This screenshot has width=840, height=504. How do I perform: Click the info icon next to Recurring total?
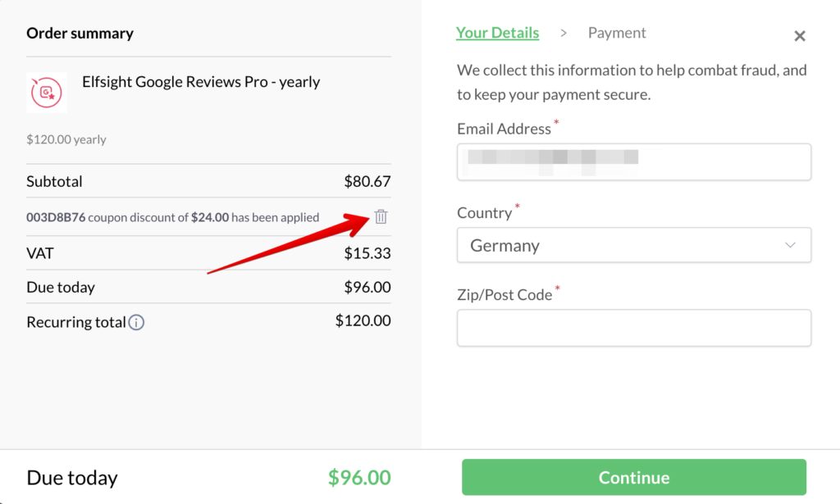click(x=137, y=322)
